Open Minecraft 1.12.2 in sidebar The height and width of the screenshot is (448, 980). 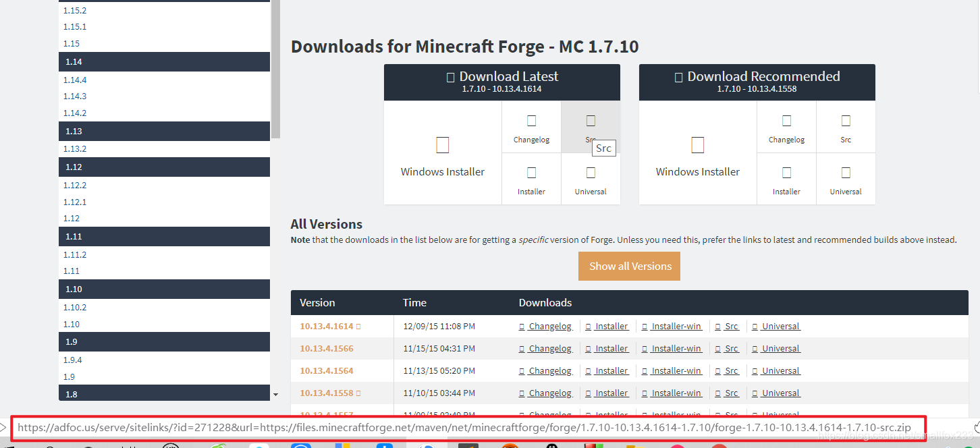(x=75, y=186)
